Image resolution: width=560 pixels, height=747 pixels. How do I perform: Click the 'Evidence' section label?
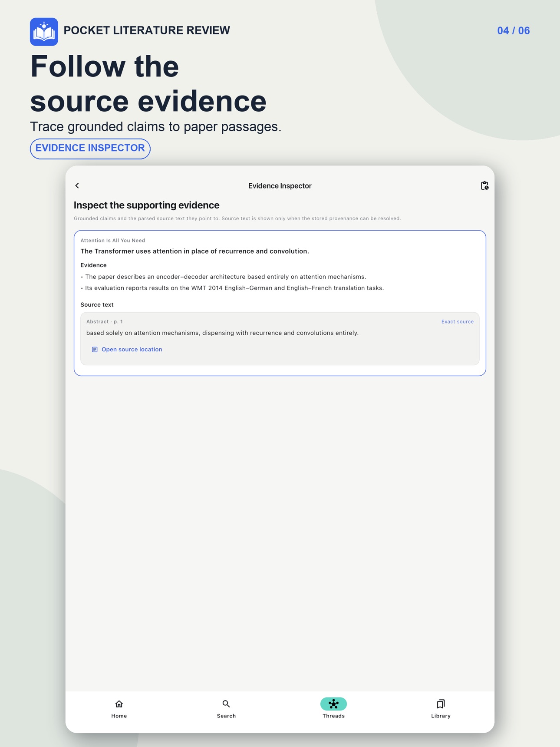tap(93, 265)
